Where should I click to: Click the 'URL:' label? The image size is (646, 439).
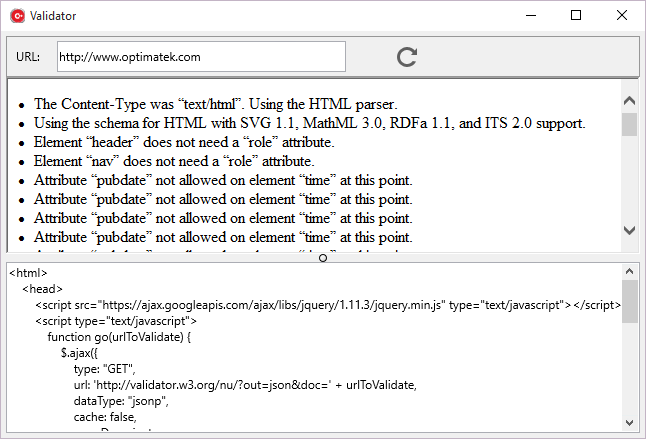(28, 57)
